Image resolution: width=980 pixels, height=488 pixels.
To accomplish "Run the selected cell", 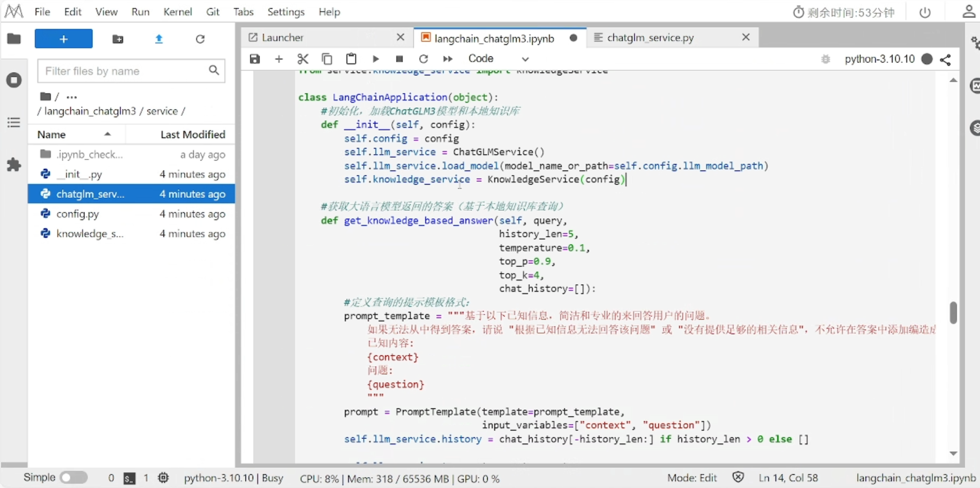I will [x=375, y=59].
